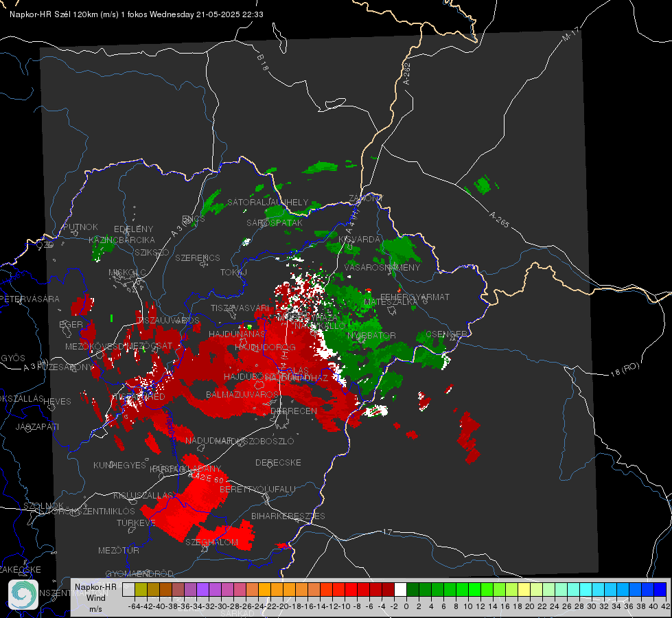Click the KISVARDA town label
Screen dimensions: 672x618
click(359, 240)
